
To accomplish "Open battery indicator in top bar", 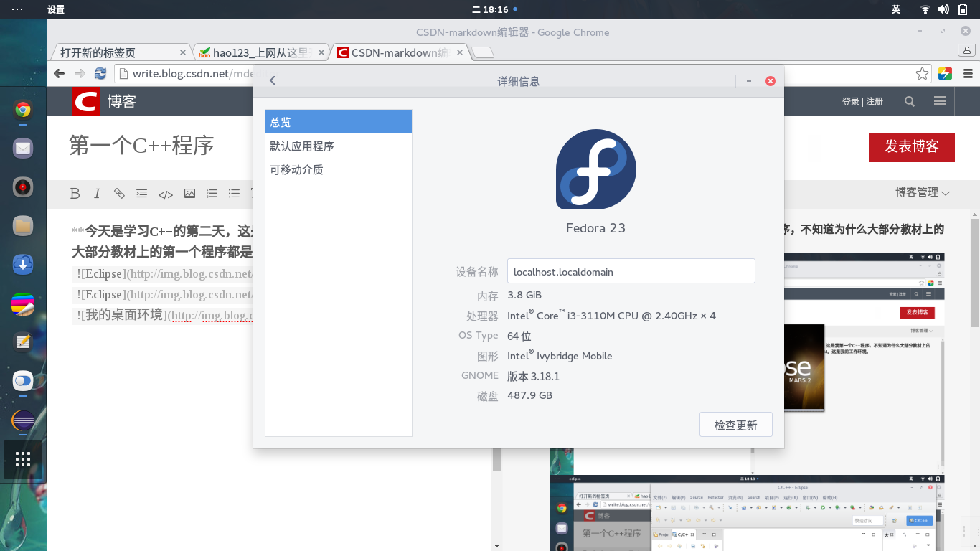I will tap(963, 9).
